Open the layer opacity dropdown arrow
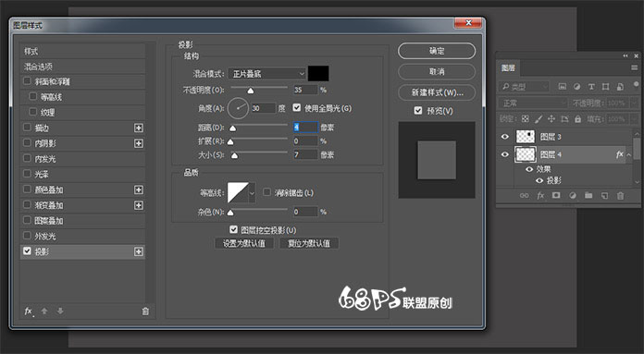The width and height of the screenshot is (644, 354). 635,103
